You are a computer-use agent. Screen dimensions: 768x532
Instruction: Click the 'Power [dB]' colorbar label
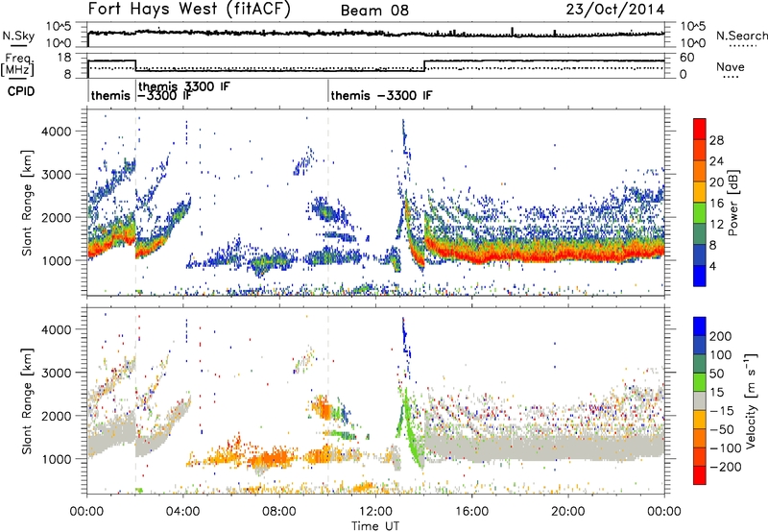click(733, 203)
